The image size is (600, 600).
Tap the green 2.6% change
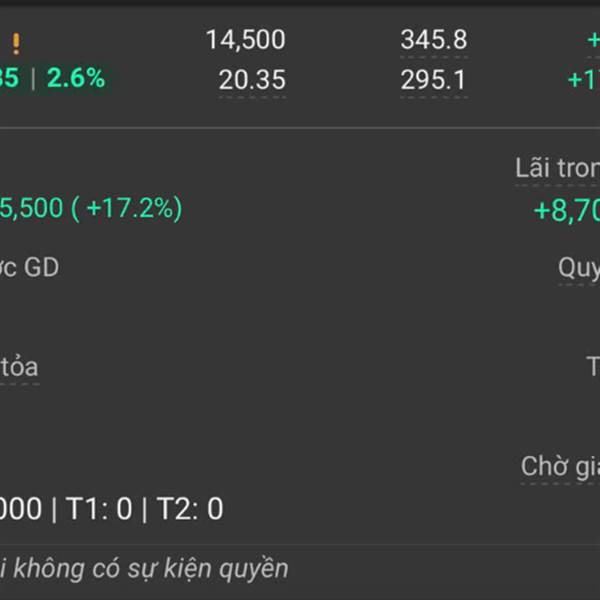tap(76, 78)
